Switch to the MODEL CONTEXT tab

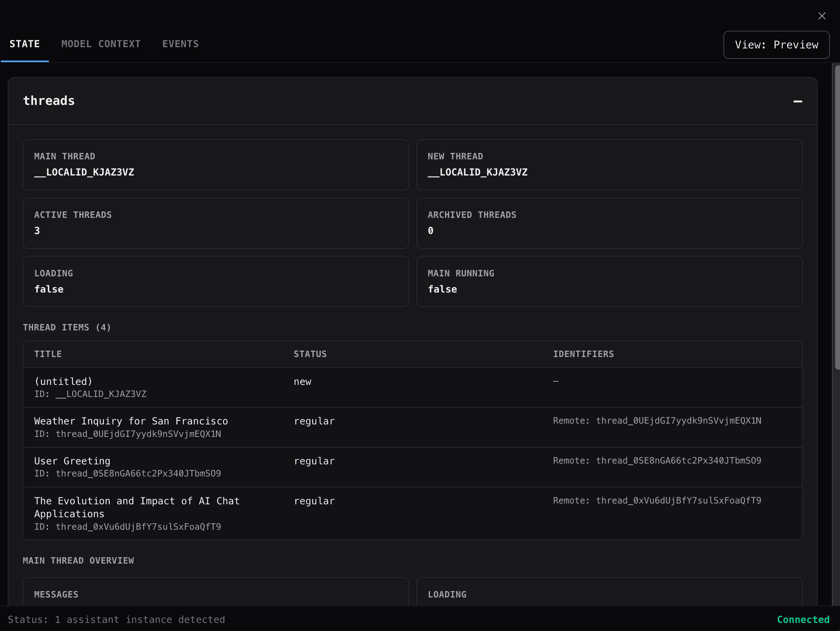tap(101, 44)
